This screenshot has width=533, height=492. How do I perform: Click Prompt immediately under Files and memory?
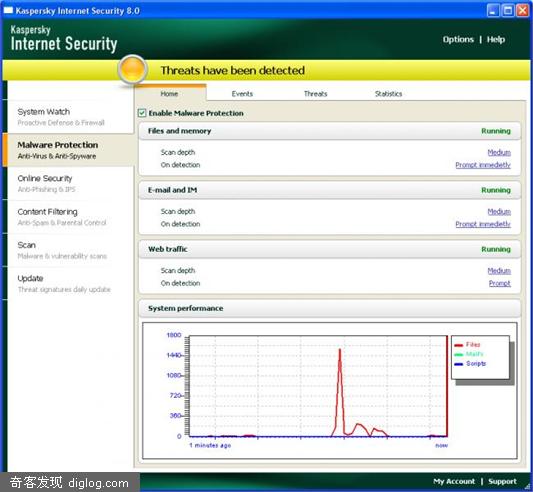483,165
